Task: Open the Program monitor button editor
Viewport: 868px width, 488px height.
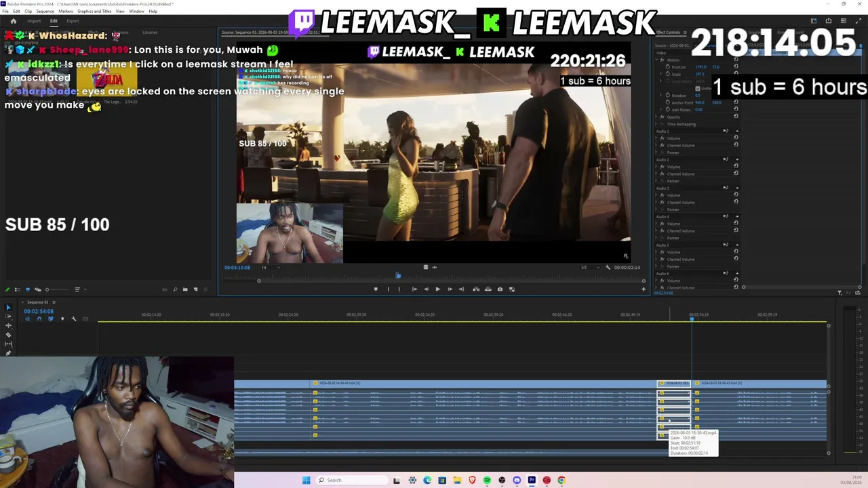Action: (644, 289)
